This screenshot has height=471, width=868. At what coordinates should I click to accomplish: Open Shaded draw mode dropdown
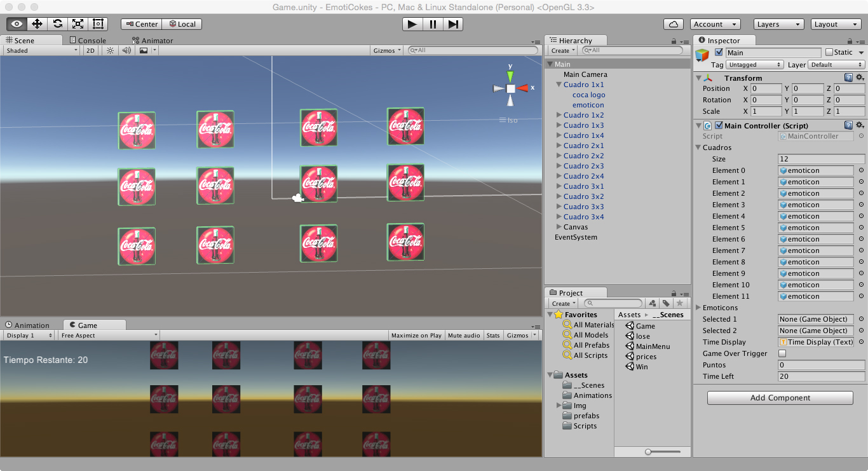pos(41,50)
